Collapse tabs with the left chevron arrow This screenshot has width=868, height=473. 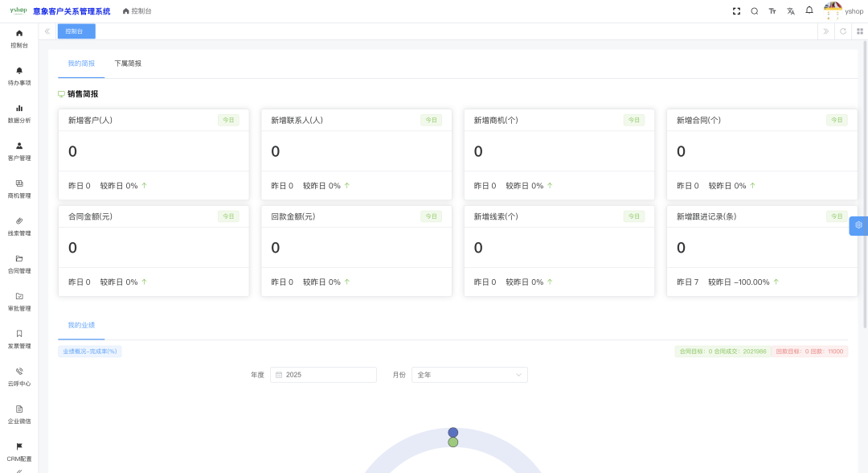click(x=47, y=31)
